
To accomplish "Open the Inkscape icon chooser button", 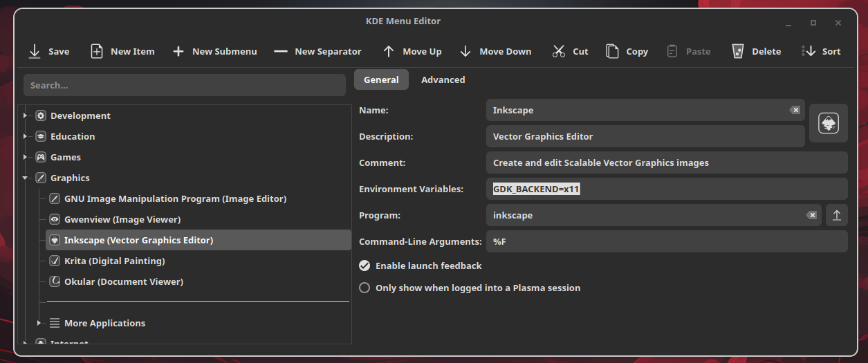I will click(x=828, y=123).
